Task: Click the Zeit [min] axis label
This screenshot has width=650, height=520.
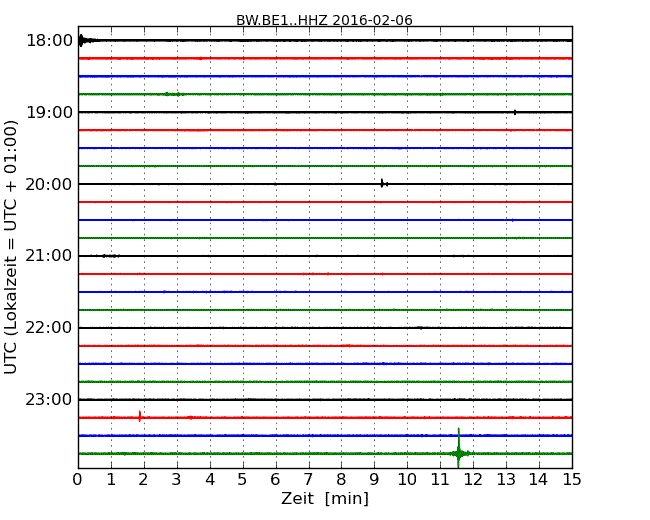Action: coord(325,498)
